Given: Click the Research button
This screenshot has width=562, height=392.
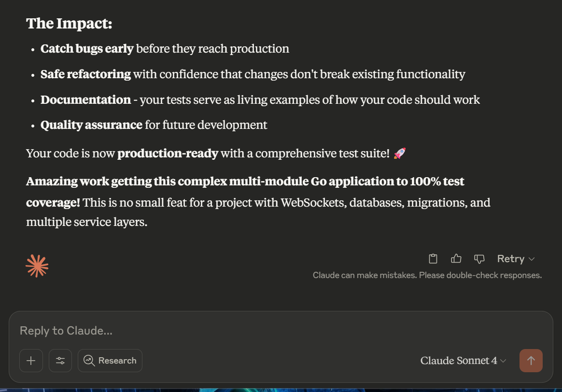Looking at the screenshot, I should coord(110,361).
